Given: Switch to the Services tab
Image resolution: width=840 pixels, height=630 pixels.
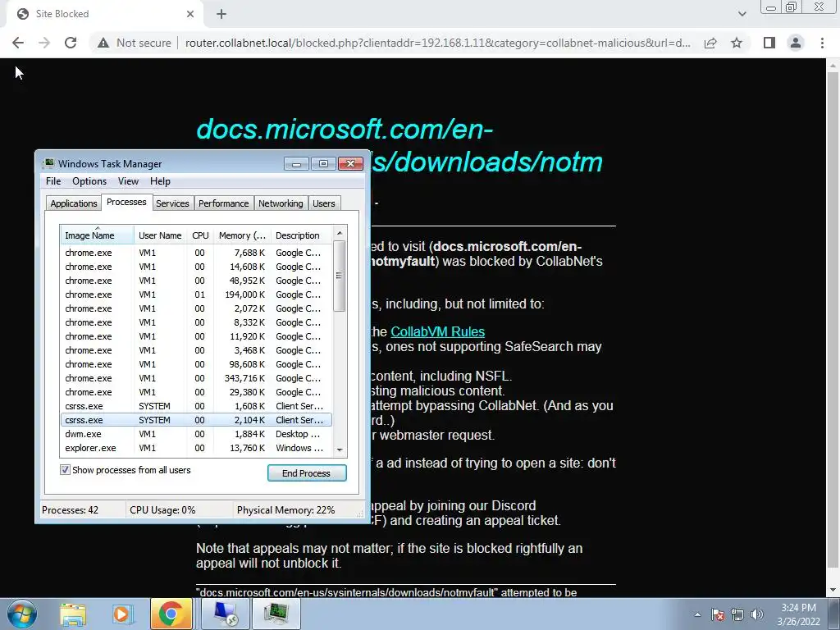Looking at the screenshot, I should 172,203.
